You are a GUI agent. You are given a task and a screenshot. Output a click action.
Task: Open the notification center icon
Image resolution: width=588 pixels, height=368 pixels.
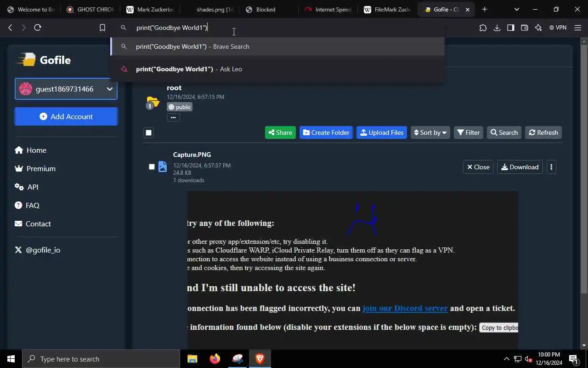click(x=573, y=359)
